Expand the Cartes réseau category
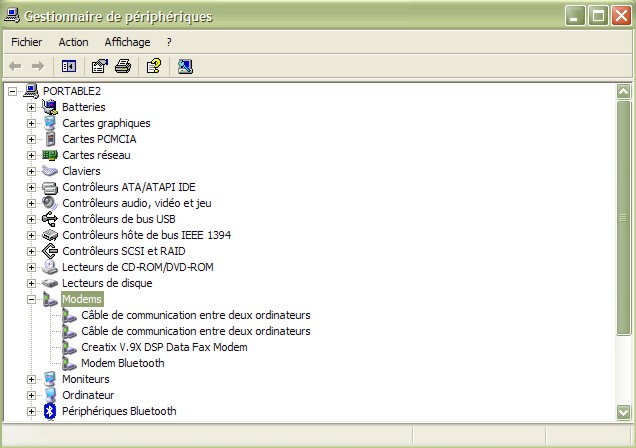Viewport: 636px width, 448px height. click(x=31, y=155)
